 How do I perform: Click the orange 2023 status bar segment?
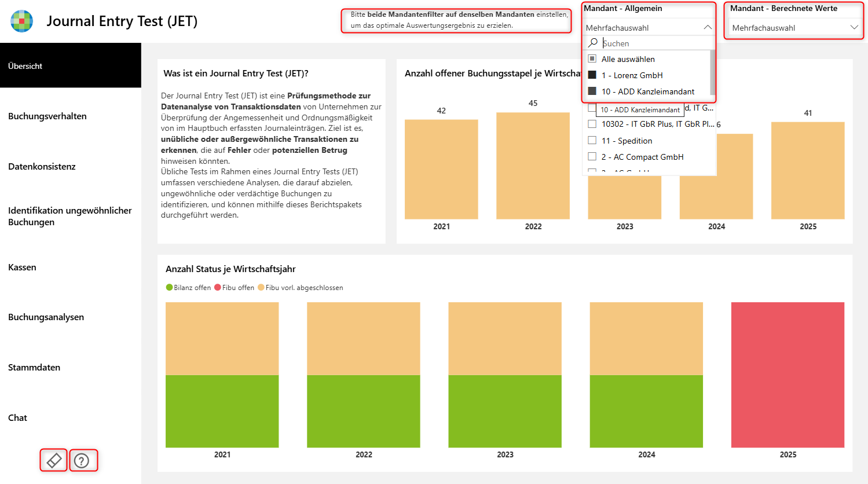505,339
